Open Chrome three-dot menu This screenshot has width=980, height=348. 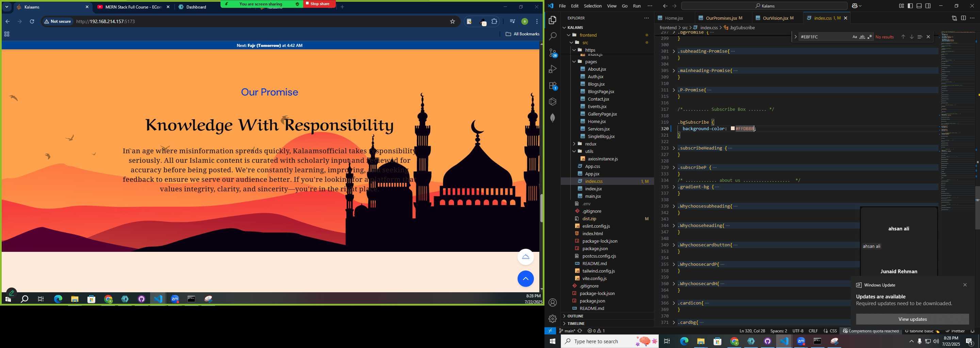tap(537, 22)
